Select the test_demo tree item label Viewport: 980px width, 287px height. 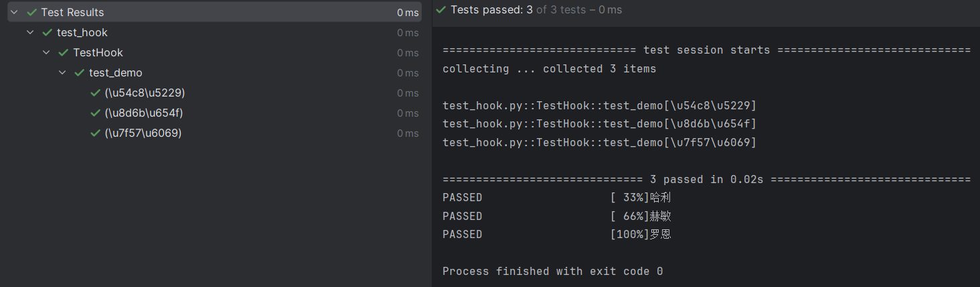pos(116,73)
